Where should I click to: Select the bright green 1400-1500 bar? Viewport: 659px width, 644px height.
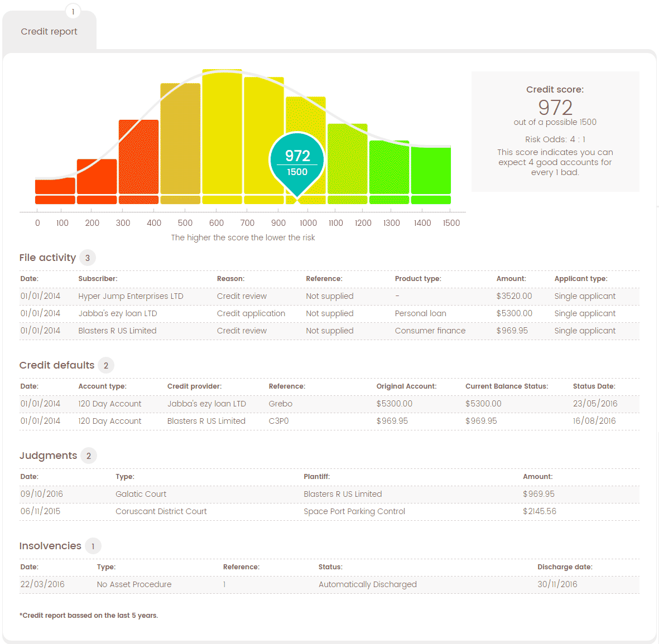(x=431, y=170)
